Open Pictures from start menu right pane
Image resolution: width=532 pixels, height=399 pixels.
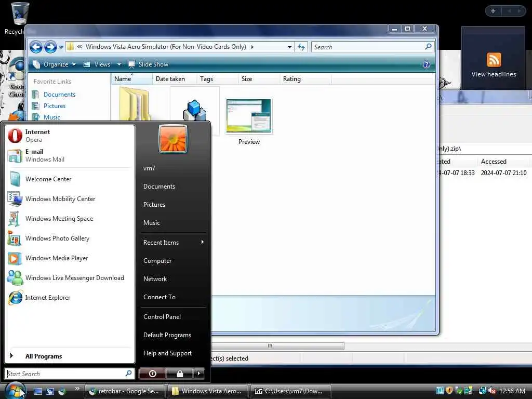(173, 205)
